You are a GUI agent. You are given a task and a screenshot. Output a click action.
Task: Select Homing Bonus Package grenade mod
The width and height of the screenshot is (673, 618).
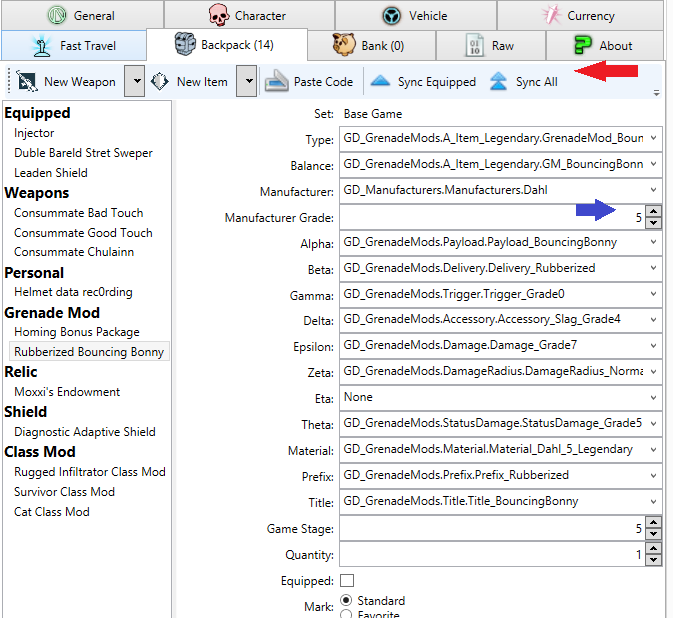coord(77,332)
